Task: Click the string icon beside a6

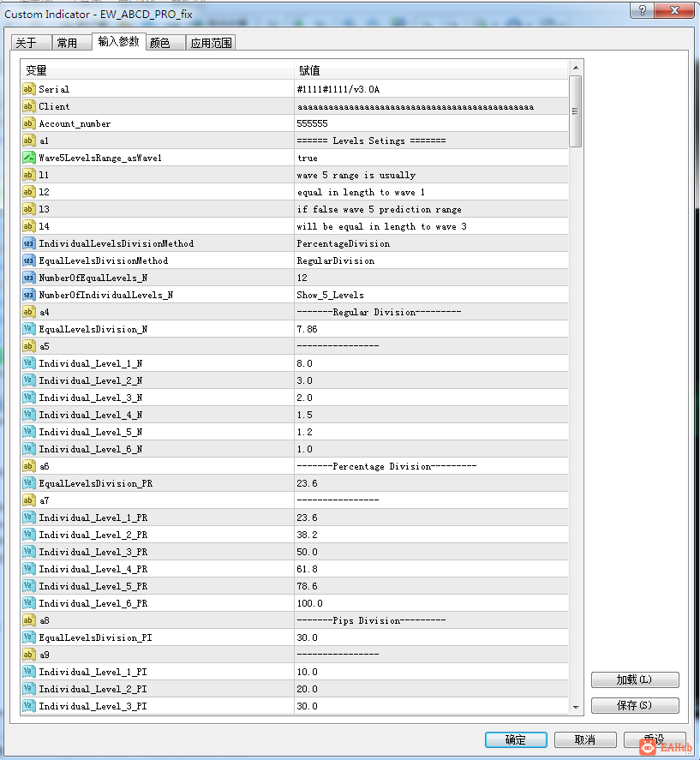Action: (x=28, y=466)
